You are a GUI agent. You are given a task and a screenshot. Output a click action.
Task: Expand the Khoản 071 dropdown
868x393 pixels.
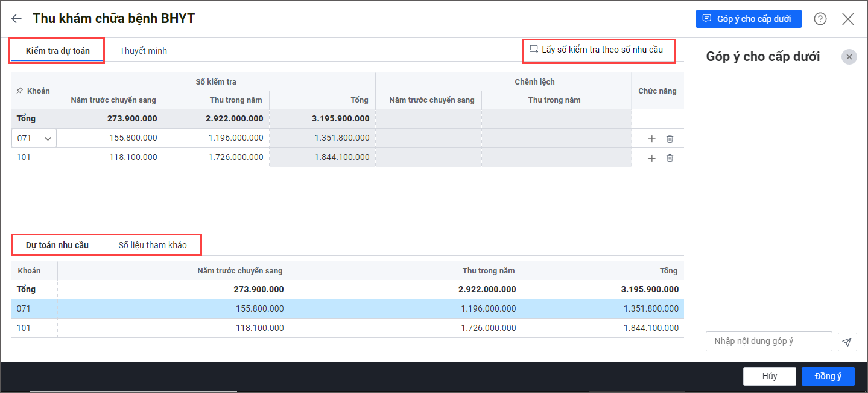click(x=48, y=138)
